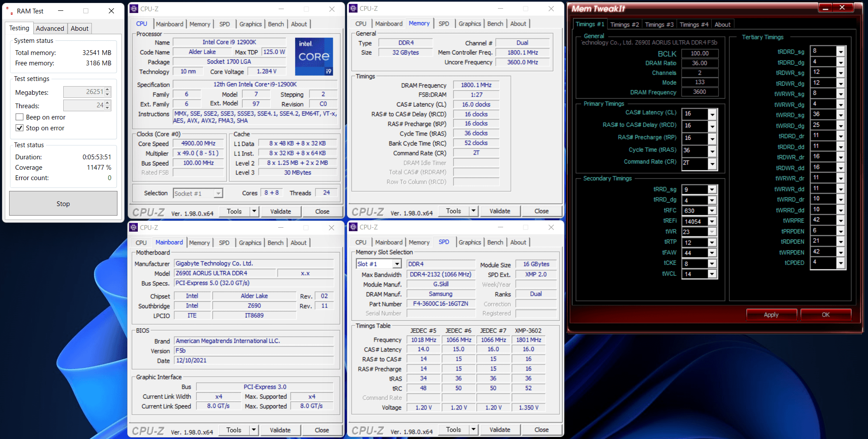Click Validate in CPU-Z Mainboard window
This screenshot has width=868, height=439.
click(280, 430)
